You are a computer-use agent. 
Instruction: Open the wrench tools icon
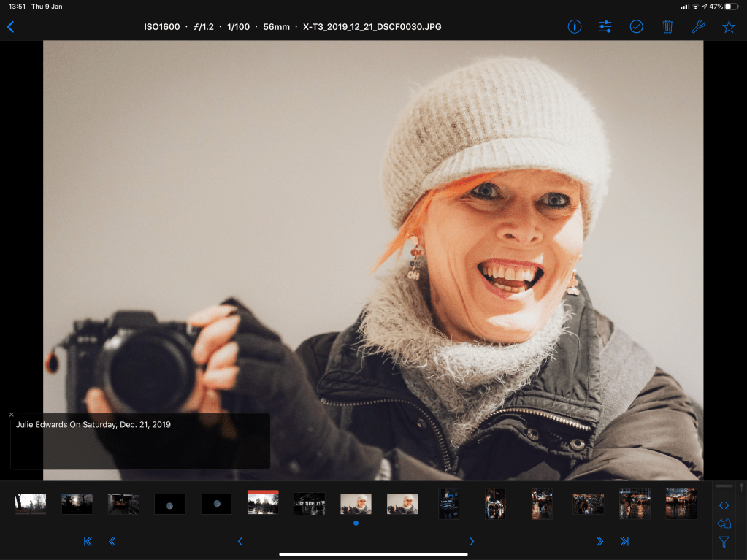click(697, 27)
